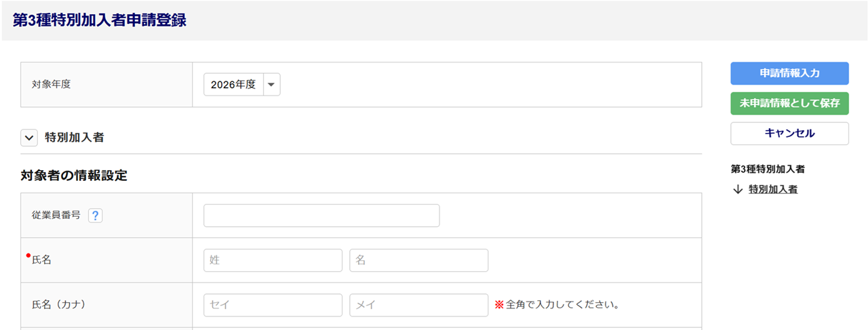Click the help icon beside 従業員番号
Screen dimensions: 868x330
[95, 215]
